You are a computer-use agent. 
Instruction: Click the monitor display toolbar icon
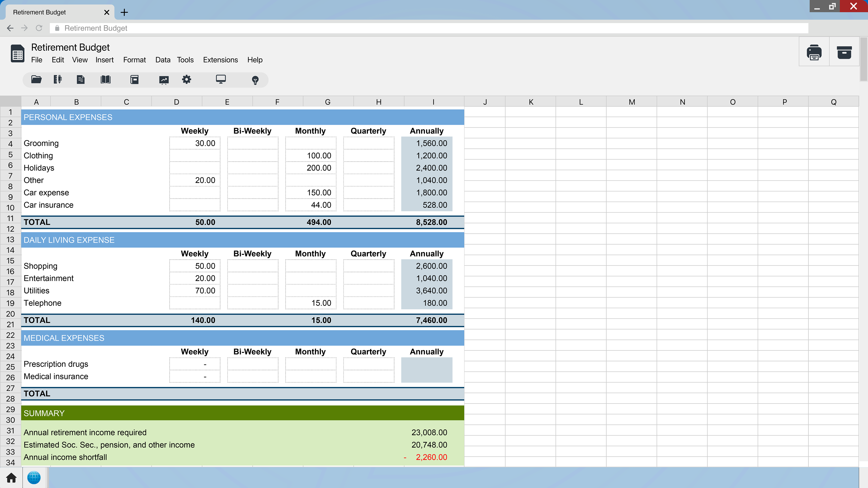[x=221, y=79]
